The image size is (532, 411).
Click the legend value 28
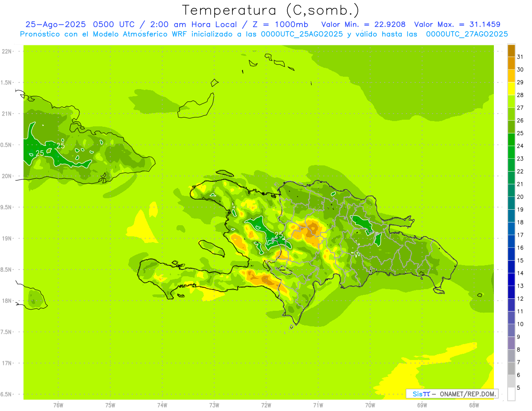pyautogui.click(x=520, y=95)
